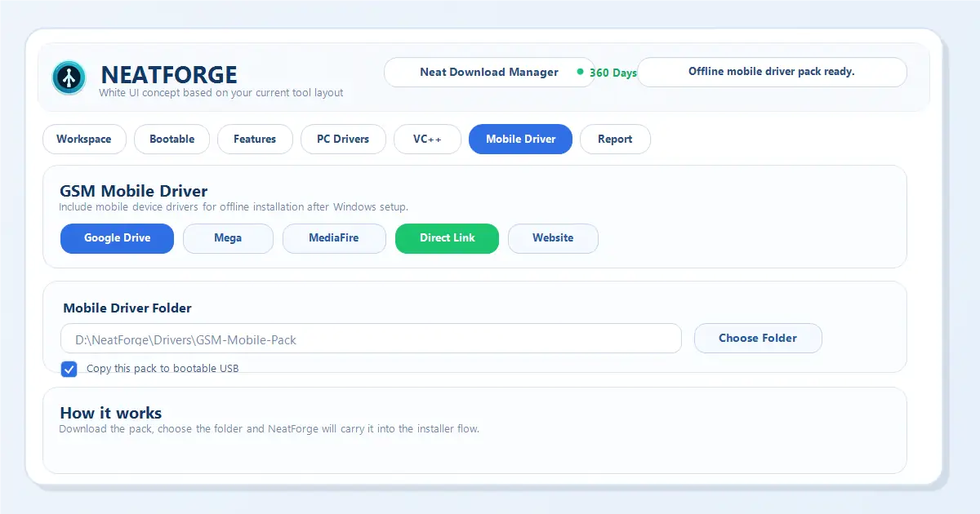The image size is (980, 514).
Task: Pick the MediaFire download source
Action: tap(334, 238)
